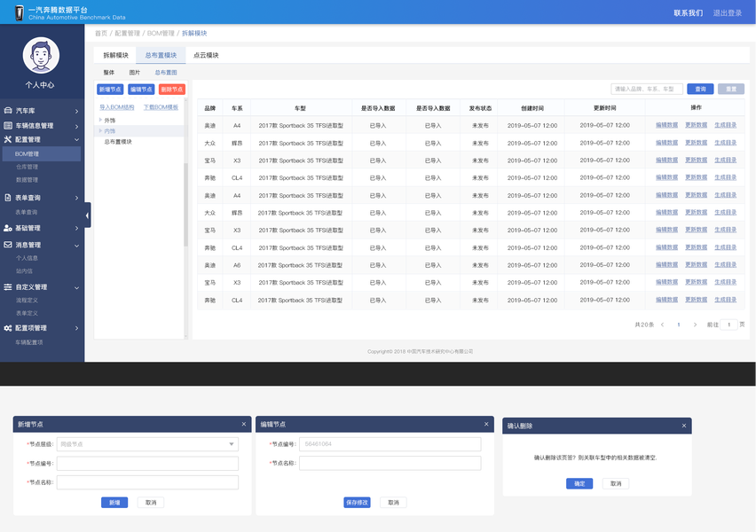Click the envelope icon beside 消息管理
Screen dimensions: 756x532
tap(8, 245)
